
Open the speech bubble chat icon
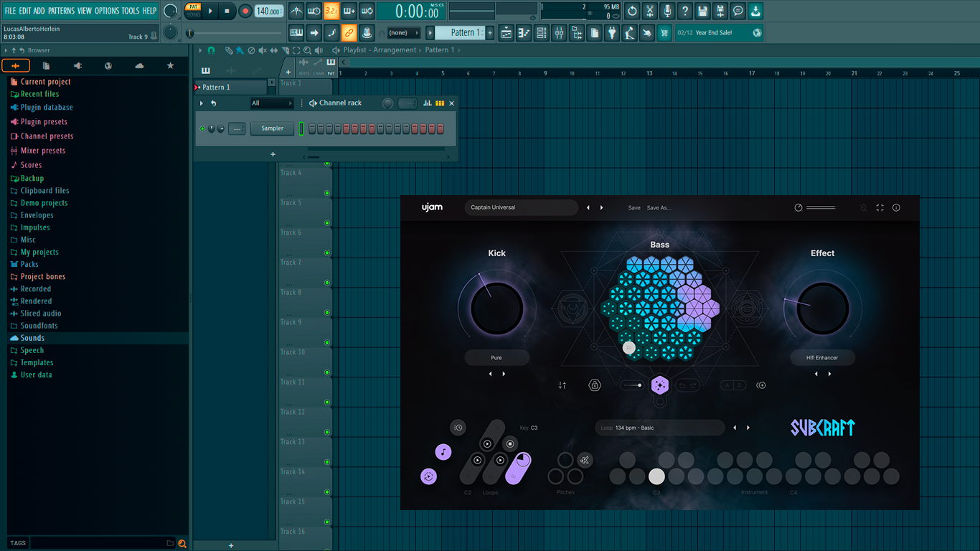(738, 11)
